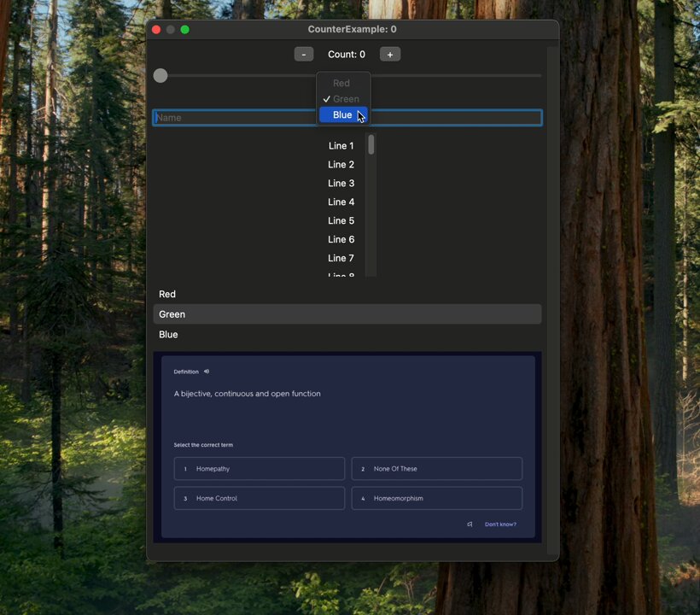Increase the count with plus button

coord(390,55)
